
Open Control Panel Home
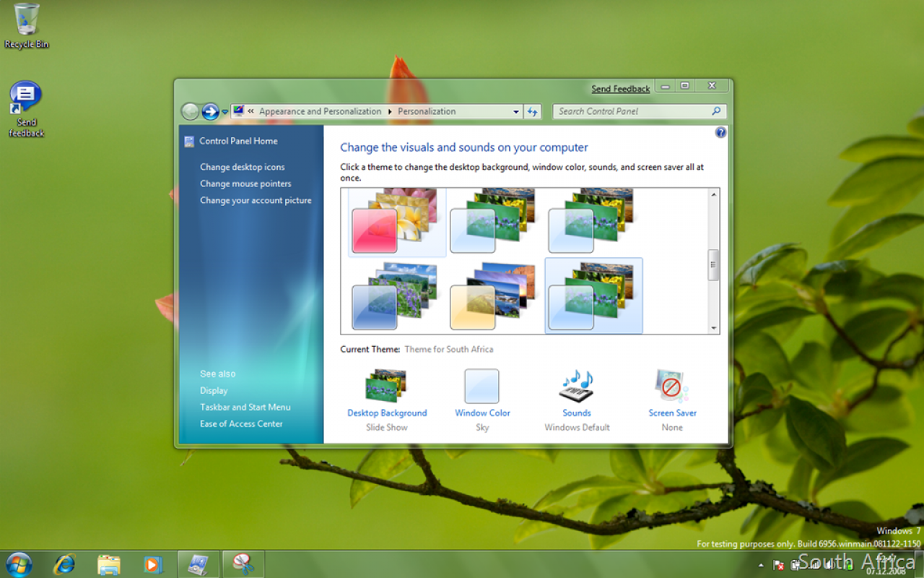238,141
